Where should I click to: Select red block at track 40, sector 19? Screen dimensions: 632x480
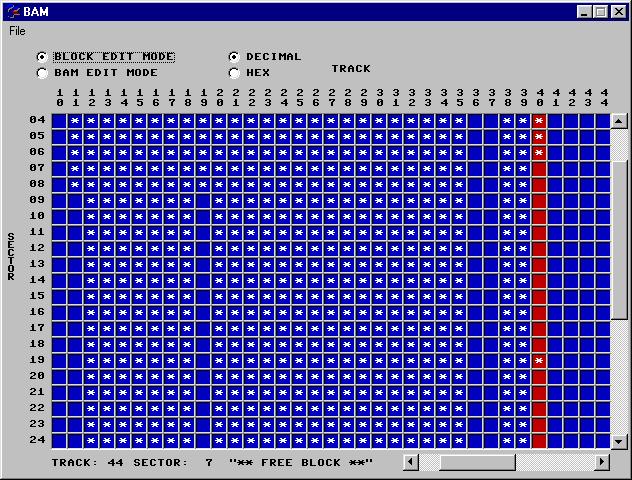[539, 361]
